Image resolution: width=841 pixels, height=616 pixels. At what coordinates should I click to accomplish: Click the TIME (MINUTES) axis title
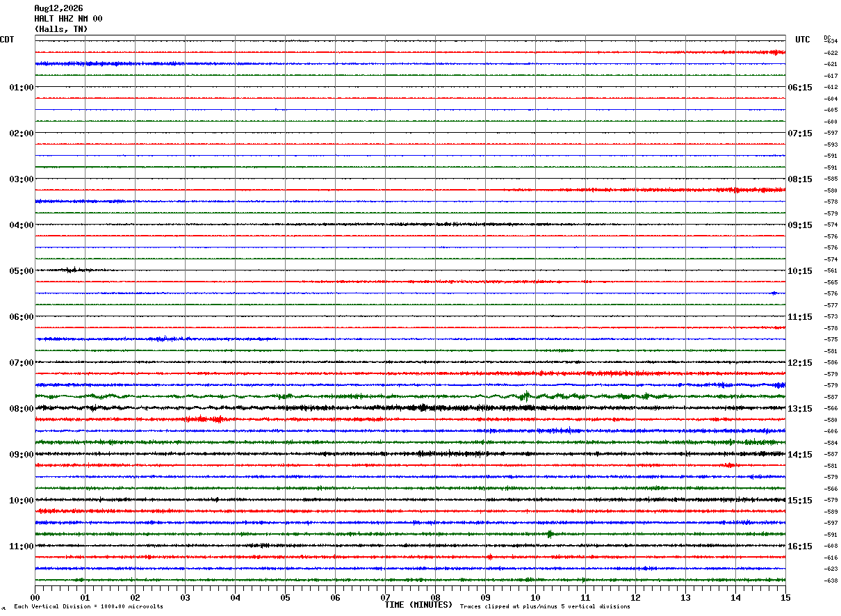pyautogui.click(x=418, y=605)
